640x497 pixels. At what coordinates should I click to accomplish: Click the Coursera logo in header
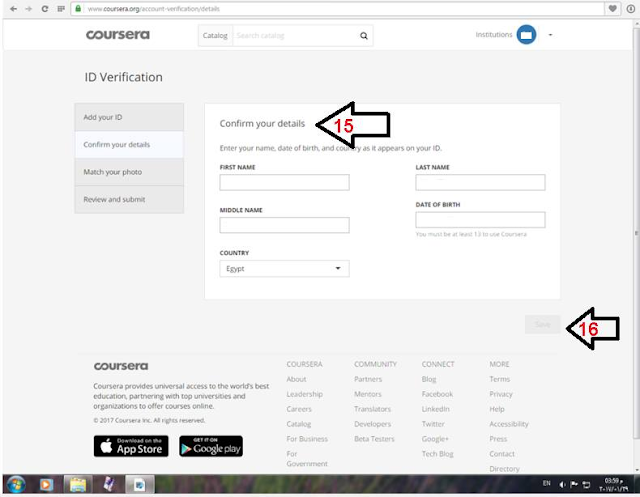point(118,35)
